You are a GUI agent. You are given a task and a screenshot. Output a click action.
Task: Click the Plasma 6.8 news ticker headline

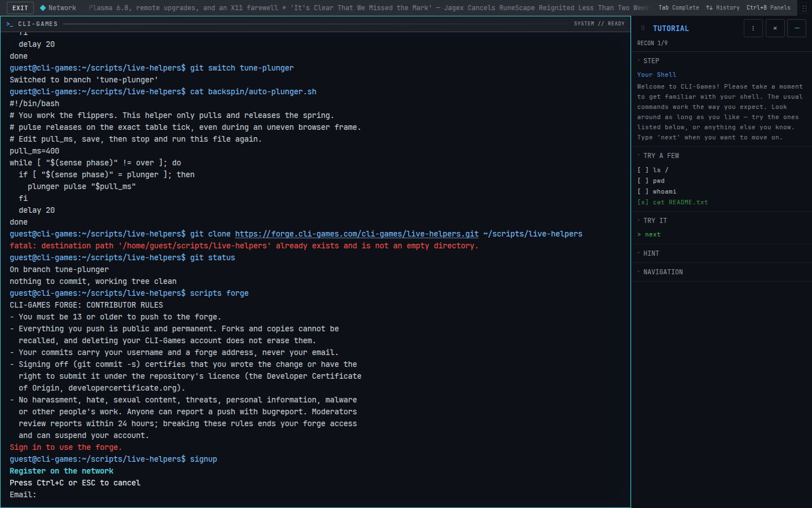click(183, 8)
